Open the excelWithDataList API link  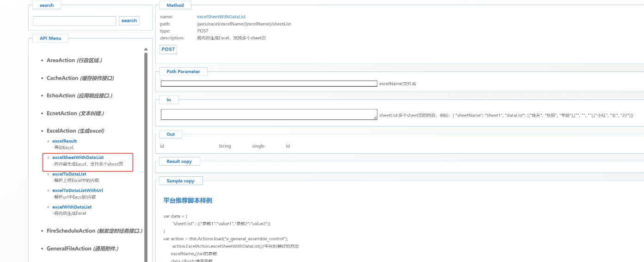pos(72,207)
